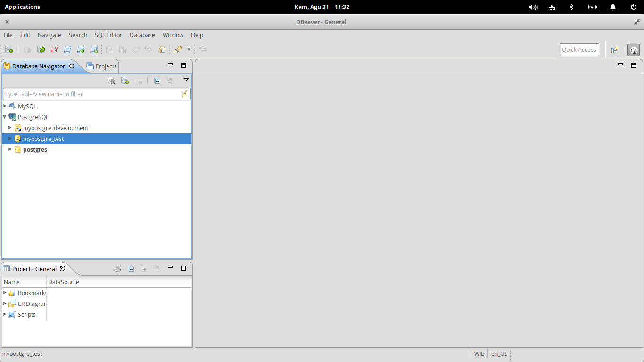
Task: Expand the Scripts folder
Action: tap(5, 314)
